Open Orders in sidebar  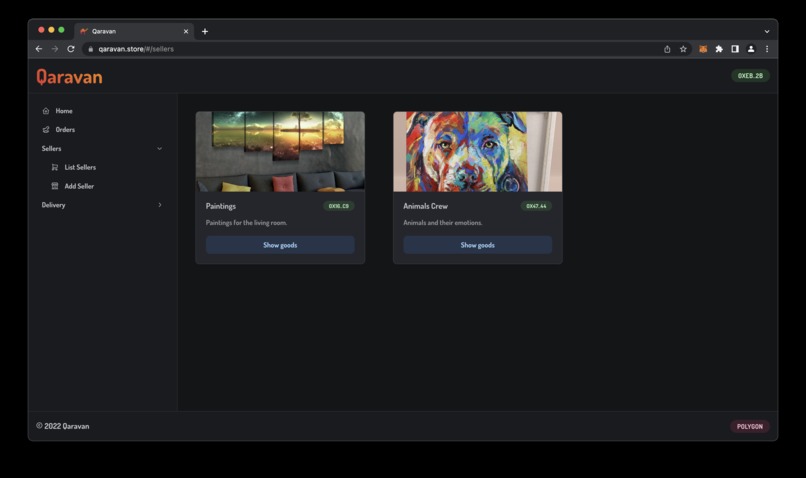65,130
